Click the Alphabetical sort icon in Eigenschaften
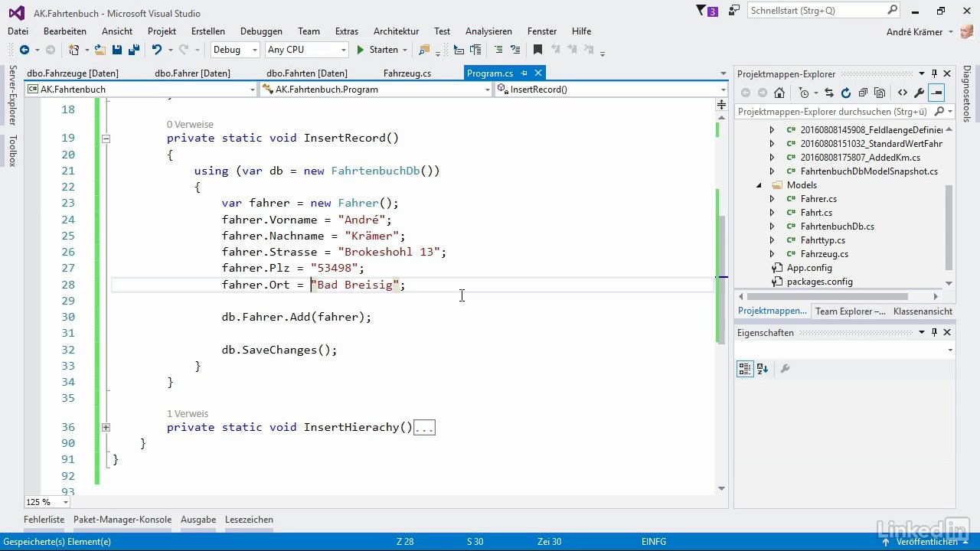The image size is (980, 551). (x=763, y=369)
